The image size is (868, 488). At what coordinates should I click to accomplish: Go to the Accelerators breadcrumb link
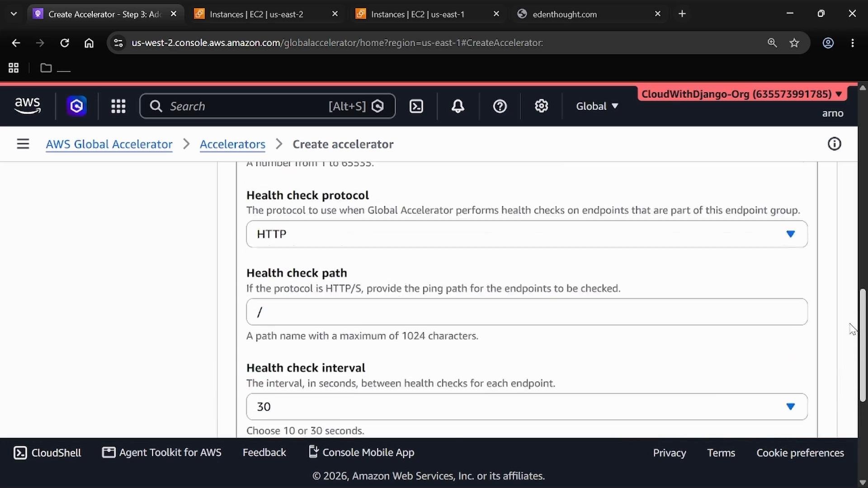click(x=232, y=144)
